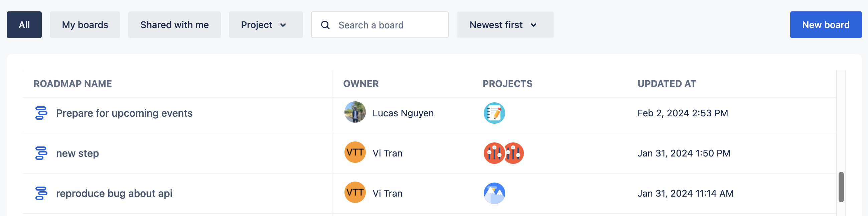Click roadmap icon beside new step
Screen dimensions: 868x216
coord(41,153)
